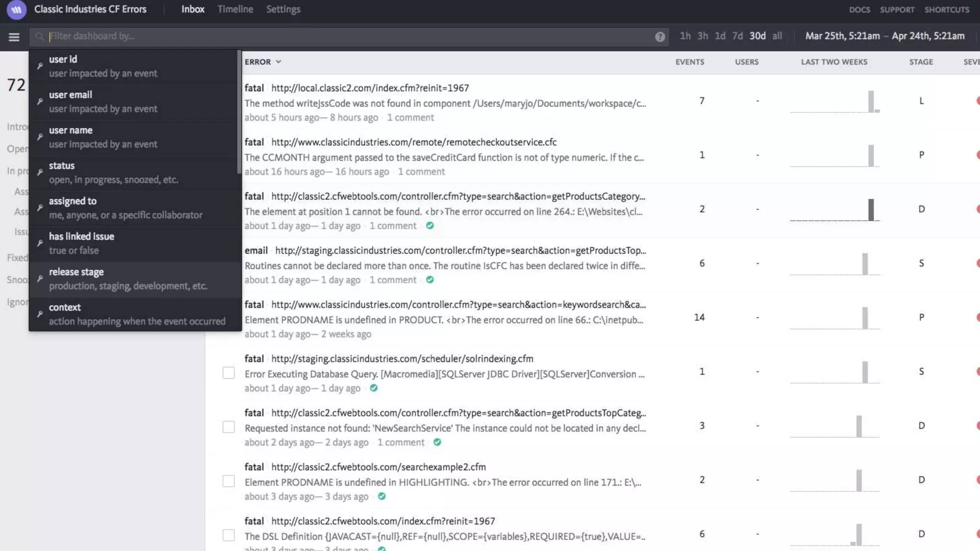
Task: Open the hamburger sidebar menu
Action: (x=14, y=37)
